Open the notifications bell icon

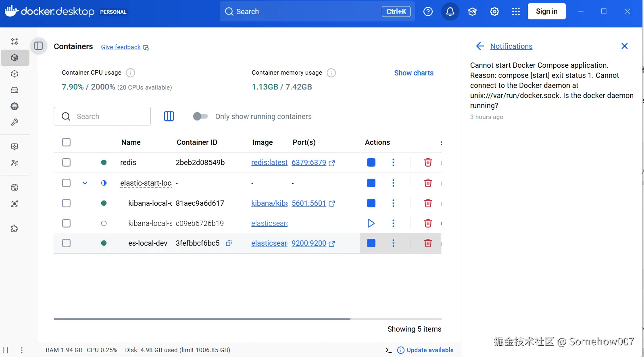[x=450, y=12]
